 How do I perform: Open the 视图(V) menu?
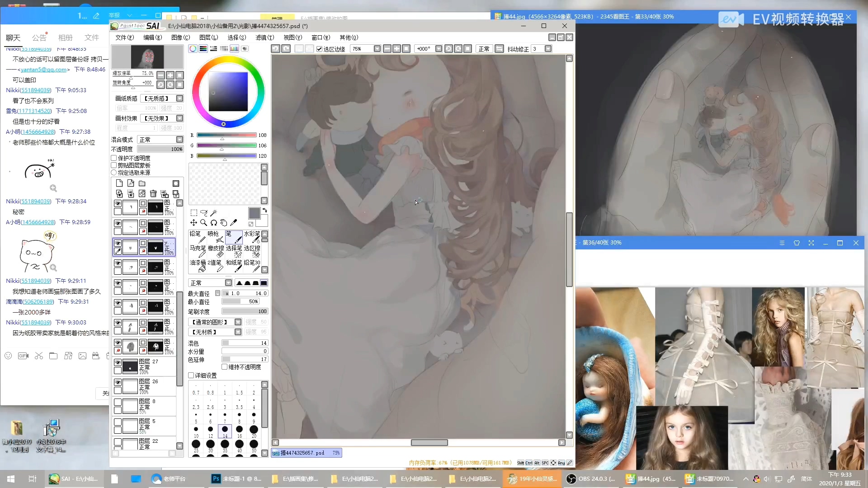click(x=292, y=38)
